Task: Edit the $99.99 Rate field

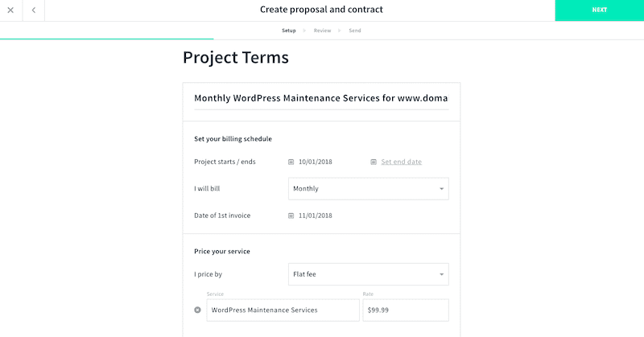Action: pos(406,310)
